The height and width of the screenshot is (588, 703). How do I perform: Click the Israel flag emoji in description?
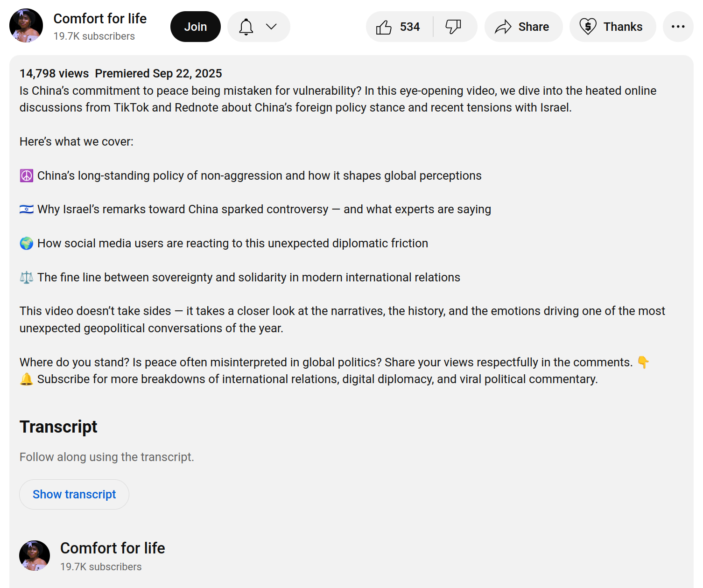pyautogui.click(x=27, y=210)
